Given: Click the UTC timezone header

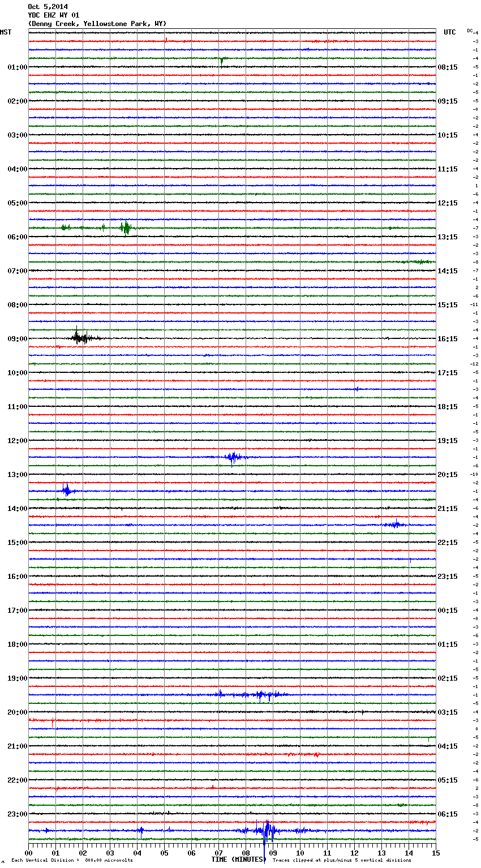Looking at the screenshot, I should coord(450,32).
